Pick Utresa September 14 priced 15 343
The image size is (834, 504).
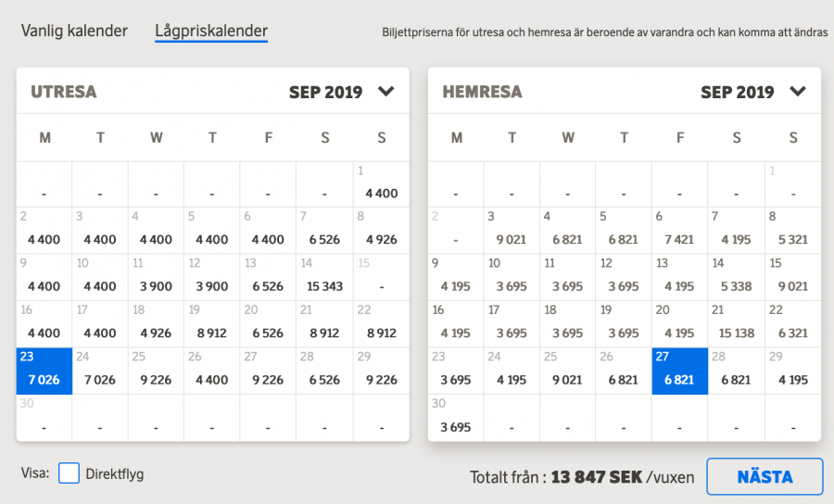pos(324,277)
